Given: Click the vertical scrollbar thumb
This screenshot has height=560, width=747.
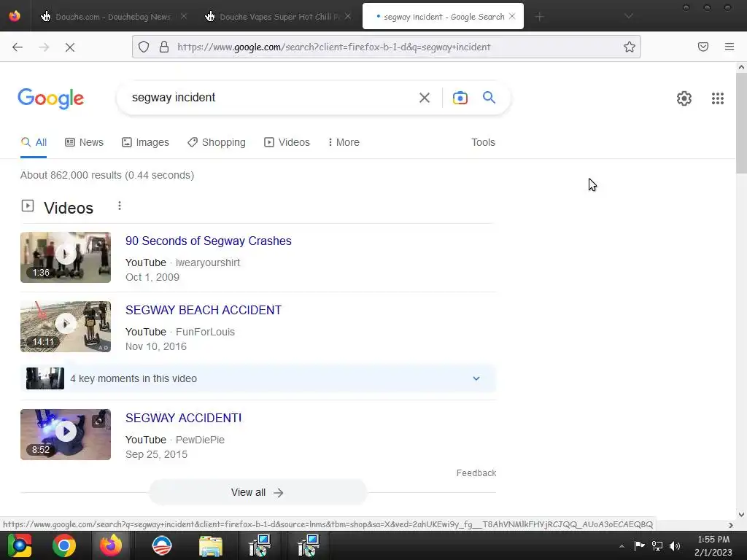Looking at the screenshot, I should pyautogui.click(x=741, y=124).
